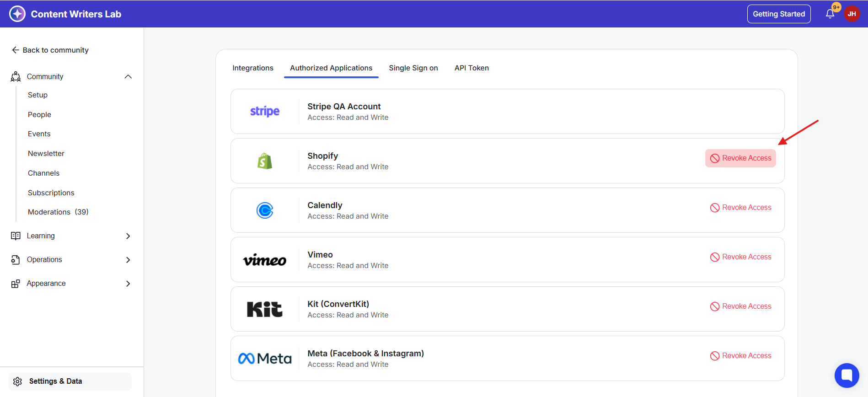Viewport: 868px width, 397px height.
Task: Click the Appearance section label
Action: point(46,283)
